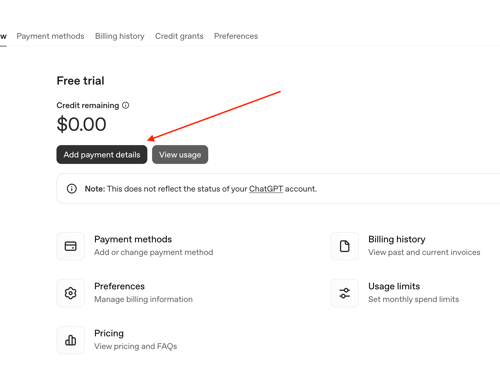Image resolution: width=500 pixels, height=376 pixels.
Task: Click the partially visible Overview tab
Action: [3, 36]
